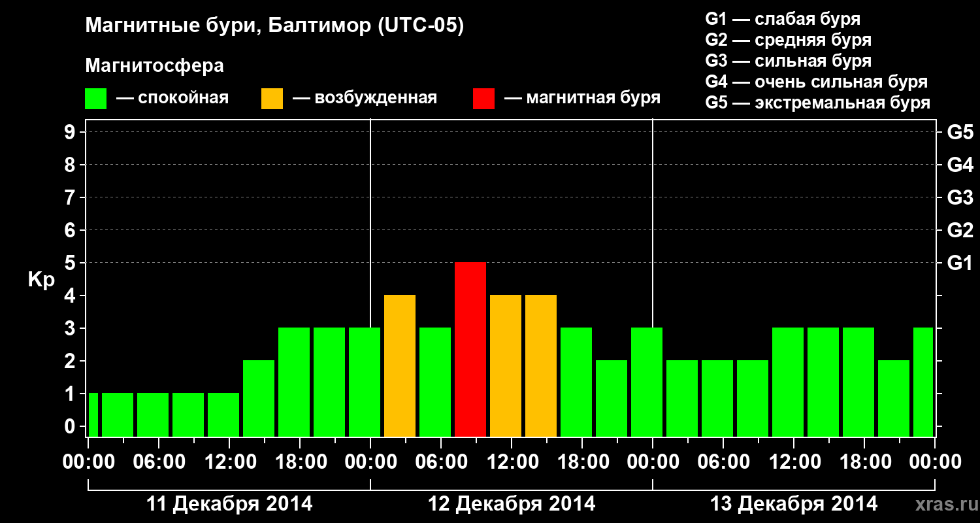The width and height of the screenshot is (980, 523).
Task: Click the '— спокойная' legend label
Action: [172, 98]
